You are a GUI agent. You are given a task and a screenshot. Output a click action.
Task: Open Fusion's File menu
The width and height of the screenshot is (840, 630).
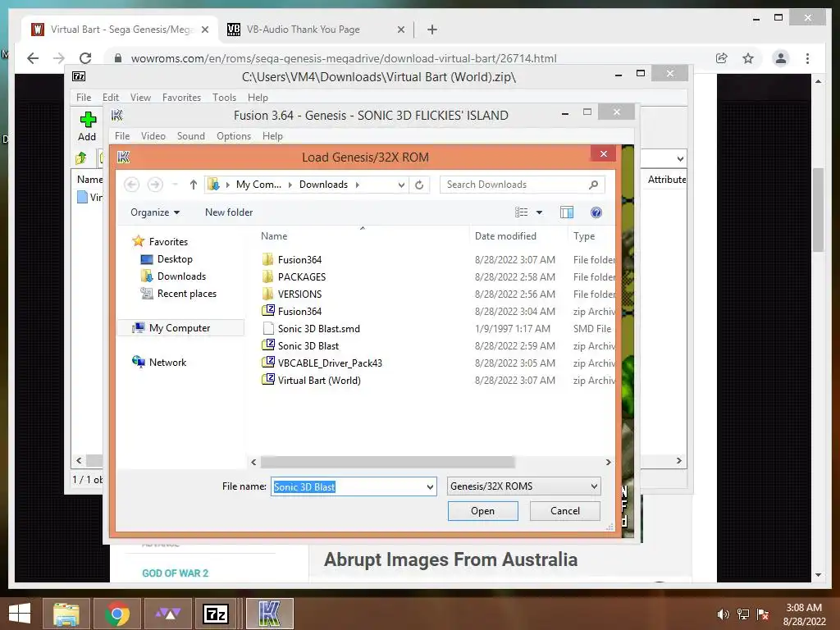[122, 137]
